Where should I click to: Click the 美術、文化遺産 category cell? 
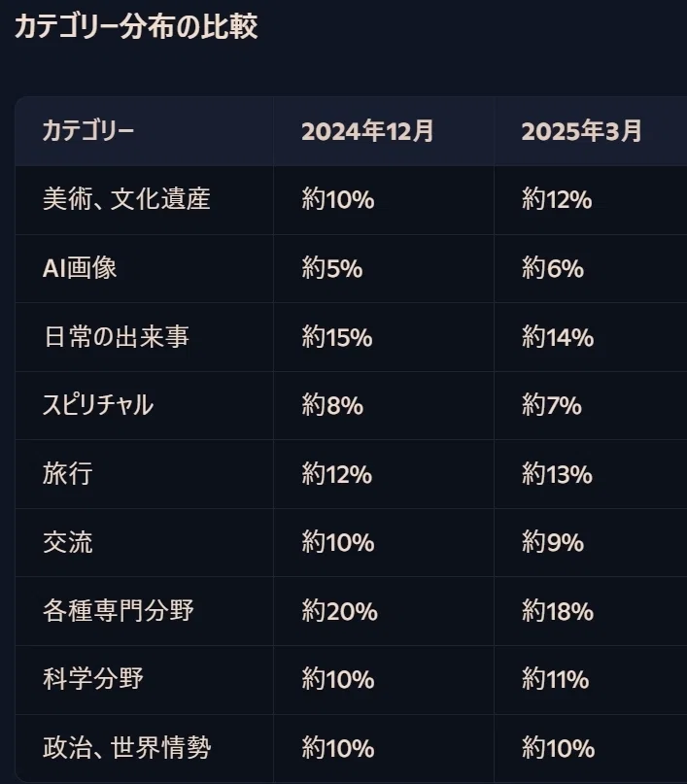pos(126,199)
